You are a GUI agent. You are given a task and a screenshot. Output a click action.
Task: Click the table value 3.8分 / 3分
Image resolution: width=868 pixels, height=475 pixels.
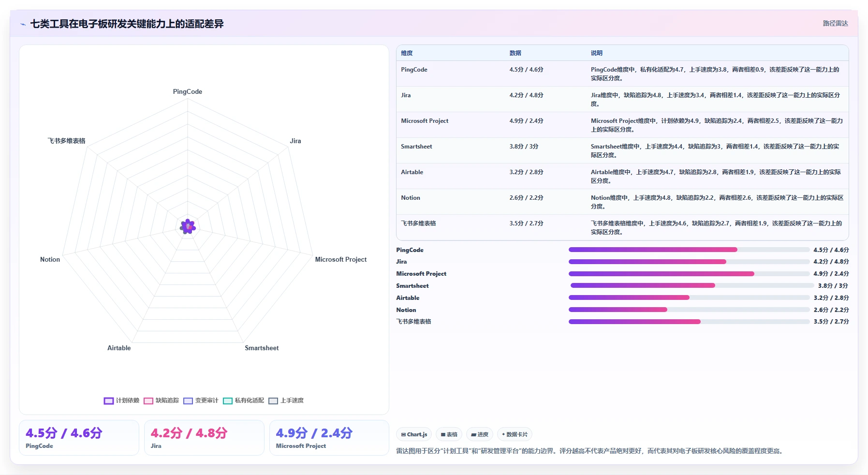524,147
